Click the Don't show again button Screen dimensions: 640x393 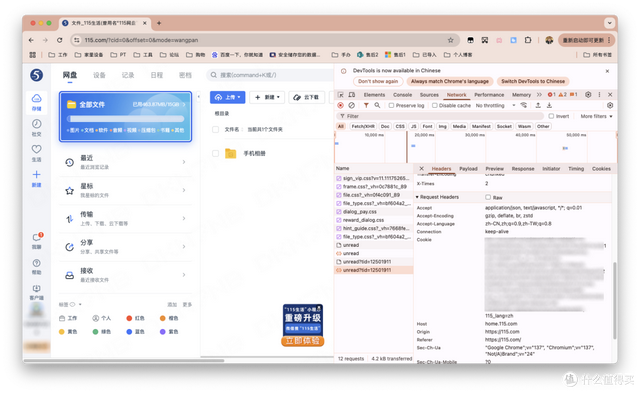pyautogui.click(x=378, y=81)
